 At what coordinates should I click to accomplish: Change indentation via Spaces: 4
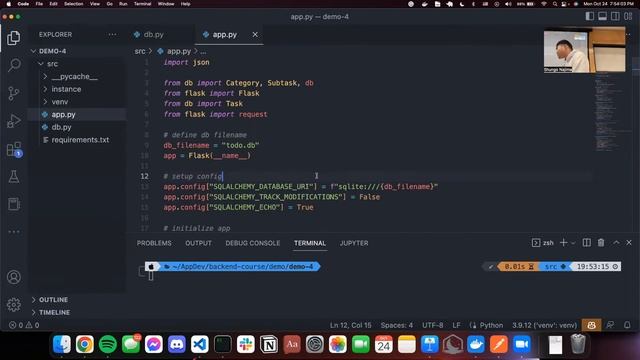(397, 325)
